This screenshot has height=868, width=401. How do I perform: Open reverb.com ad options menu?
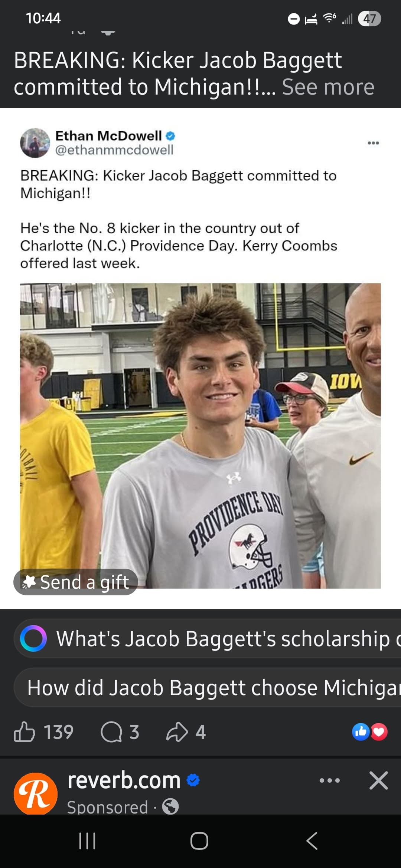(x=329, y=780)
